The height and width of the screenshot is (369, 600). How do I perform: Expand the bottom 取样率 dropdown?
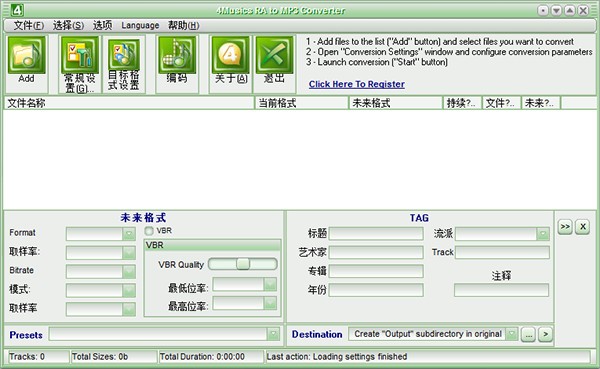click(129, 309)
